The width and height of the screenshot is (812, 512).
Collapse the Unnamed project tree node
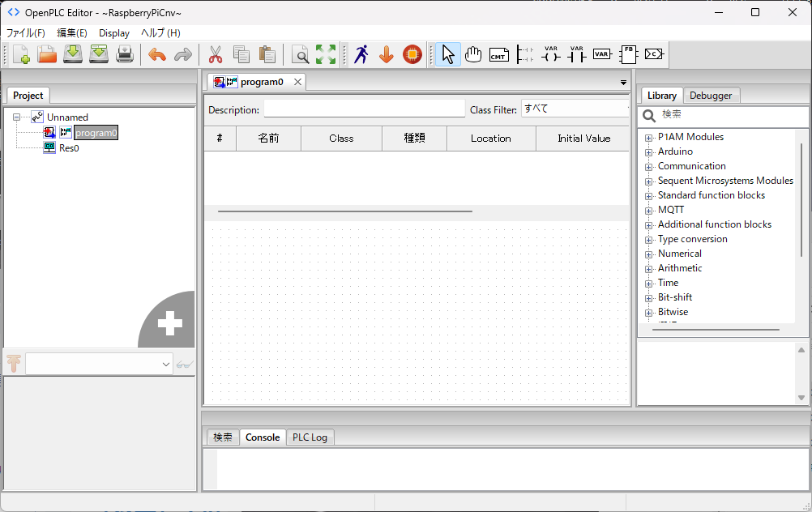pyautogui.click(x=16, y=117)
